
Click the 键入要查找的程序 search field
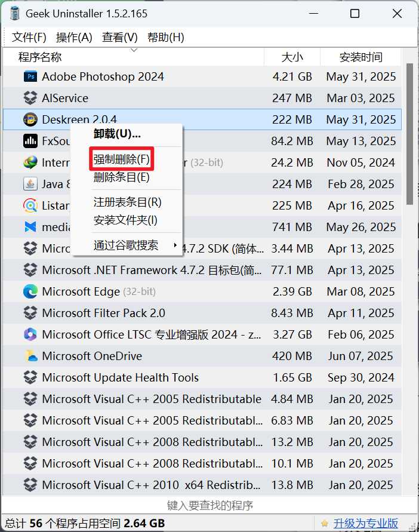[x=209, y=506]
